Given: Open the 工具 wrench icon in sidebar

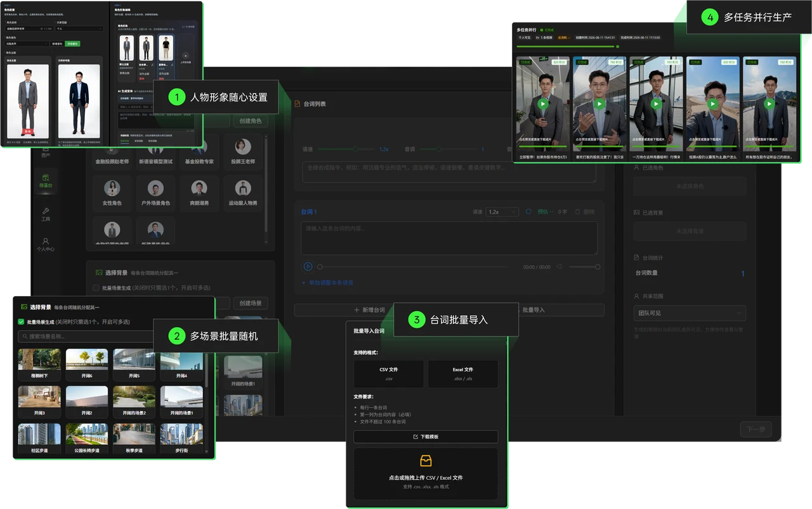Looking at the screenshot, I should tap(45, 210).
